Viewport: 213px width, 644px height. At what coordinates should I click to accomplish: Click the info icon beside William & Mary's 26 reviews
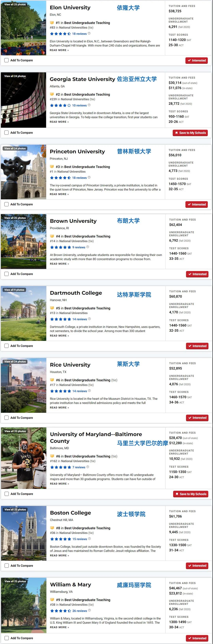click(x=89, y=610)
